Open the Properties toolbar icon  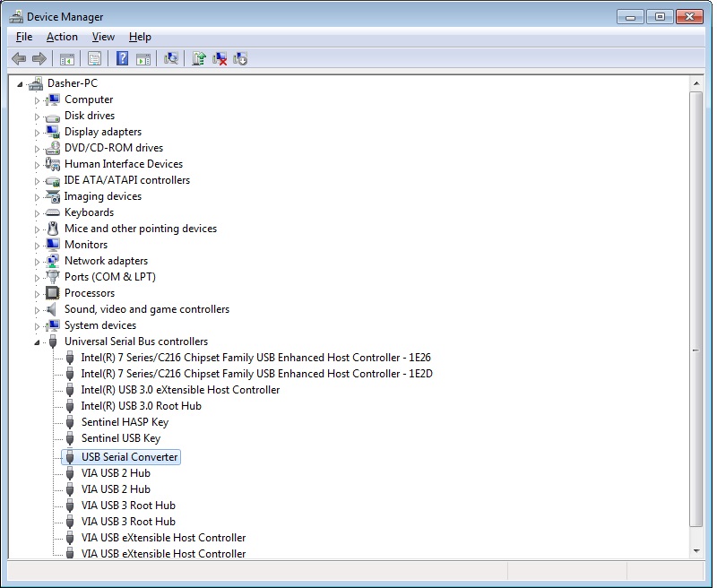point(94,58)
